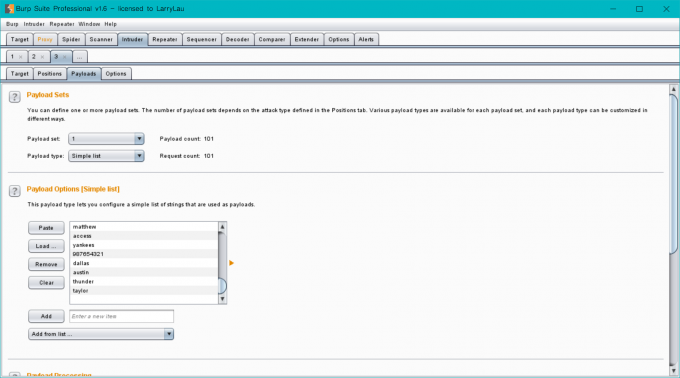
Task: Select the Intruder main tab
Action: (x=132, y=39)
